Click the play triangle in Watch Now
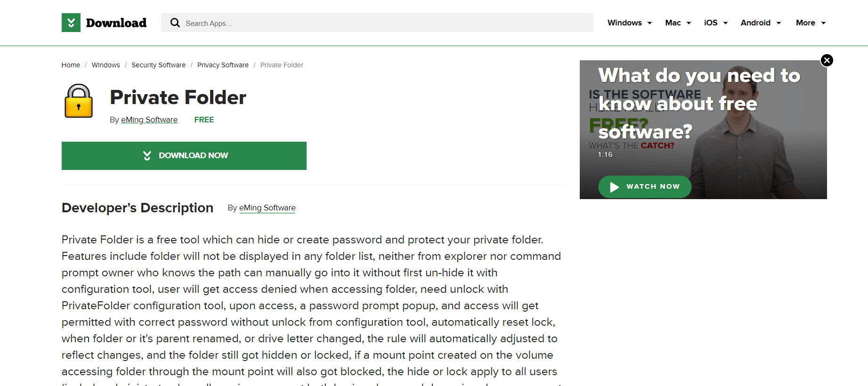The image size is (868, 386). pyautogui.click(x=614, y=187)
